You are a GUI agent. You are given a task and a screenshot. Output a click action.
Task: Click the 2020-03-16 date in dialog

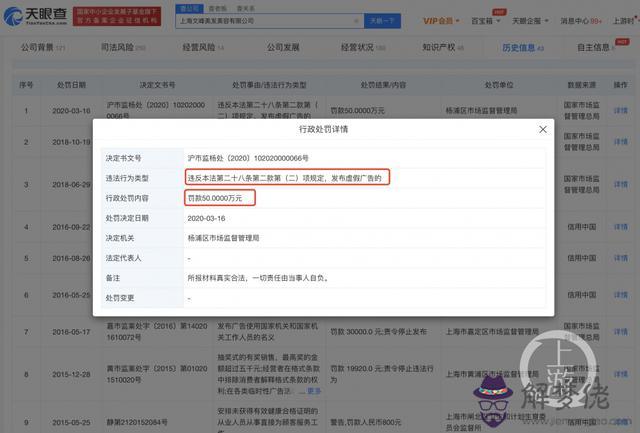tap(206, 218)
